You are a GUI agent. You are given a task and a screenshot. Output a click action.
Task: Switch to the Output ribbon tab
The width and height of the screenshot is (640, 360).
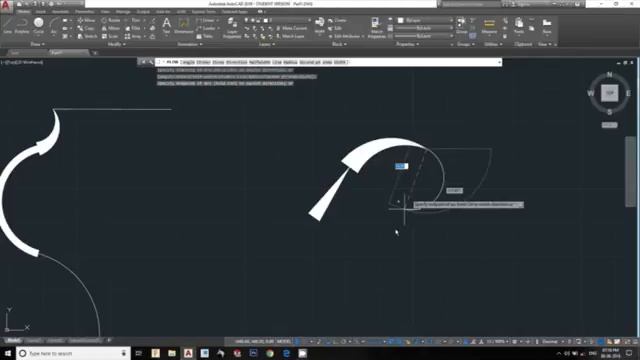tap(143, 11)
